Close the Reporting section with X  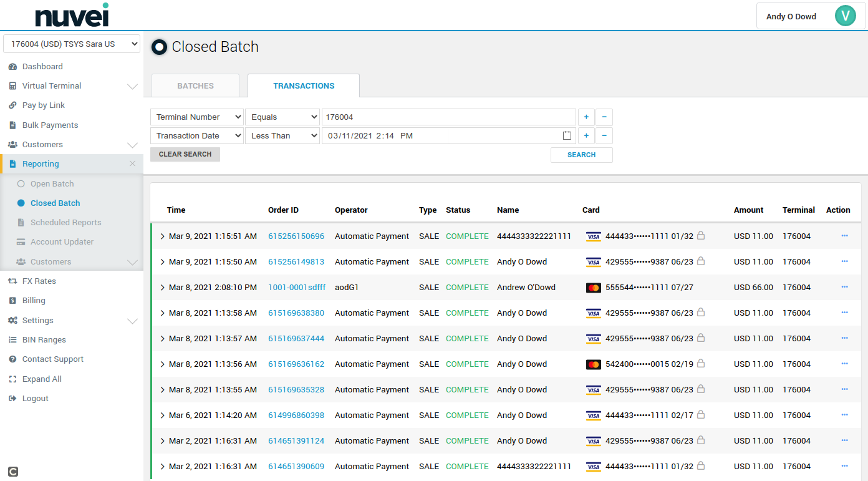click(132, 164)
